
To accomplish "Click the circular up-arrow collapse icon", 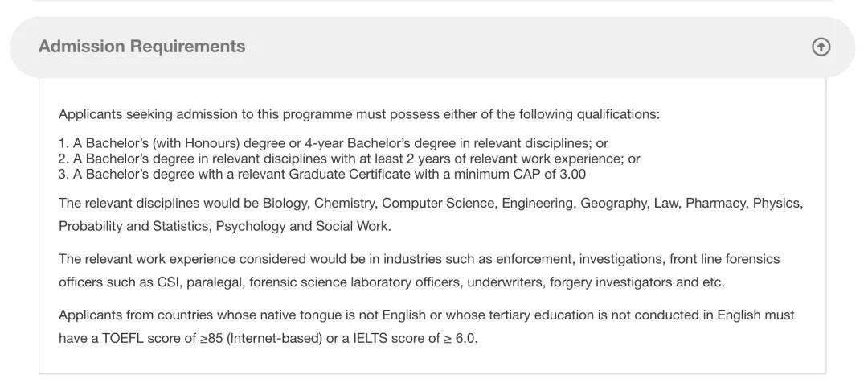I will click(821, 47).
